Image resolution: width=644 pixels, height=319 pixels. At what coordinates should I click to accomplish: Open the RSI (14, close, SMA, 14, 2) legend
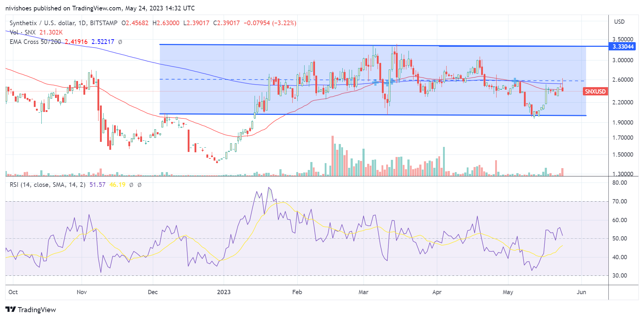click(x=47, y=185)
